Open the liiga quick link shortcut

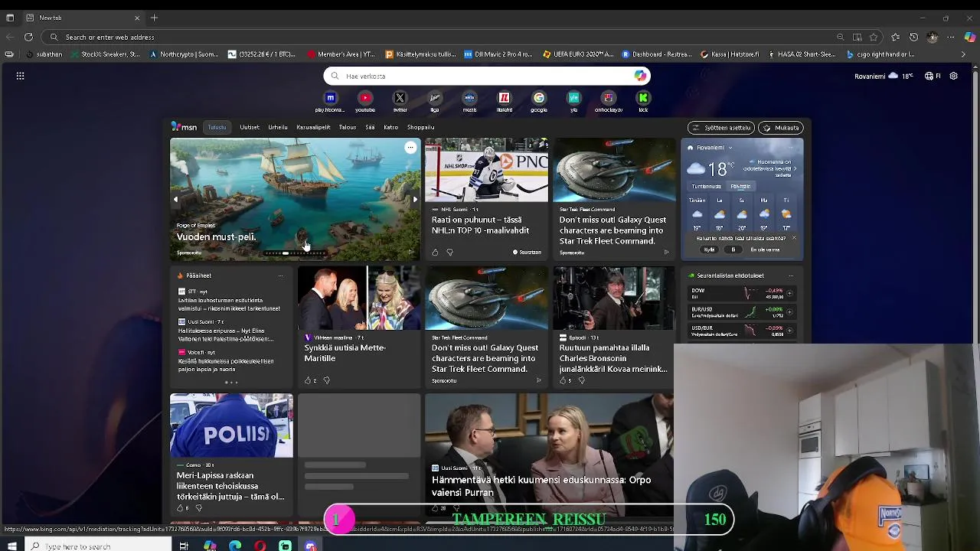pos(435,98)
